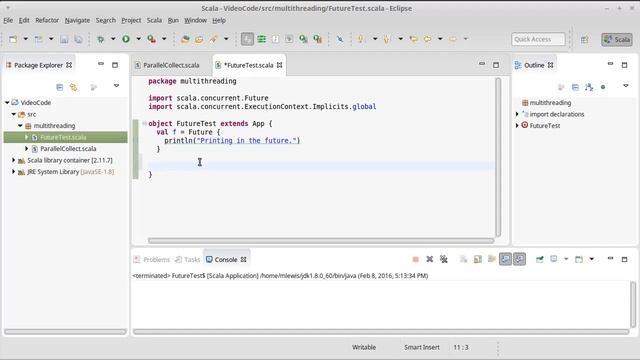Toggle Link with Editor in Package Explorer
The height and width of the screenshot is (360, 640).
[73, 87]
